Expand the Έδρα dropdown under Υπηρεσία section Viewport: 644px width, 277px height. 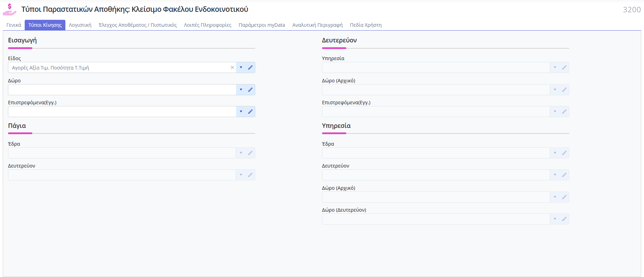[x=555, y=153]
